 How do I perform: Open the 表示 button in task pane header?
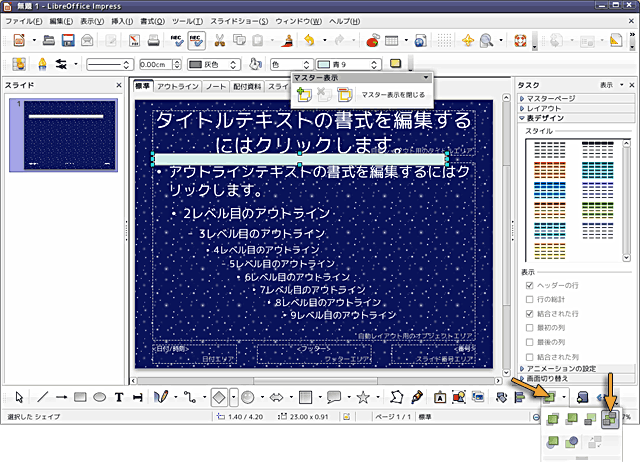(609, 85)
